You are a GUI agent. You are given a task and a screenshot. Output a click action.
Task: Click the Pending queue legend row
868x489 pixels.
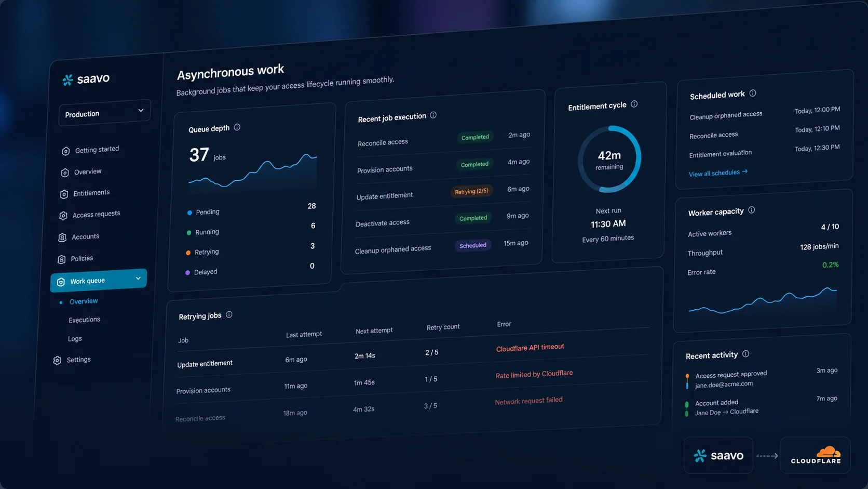tap(251, 209)
